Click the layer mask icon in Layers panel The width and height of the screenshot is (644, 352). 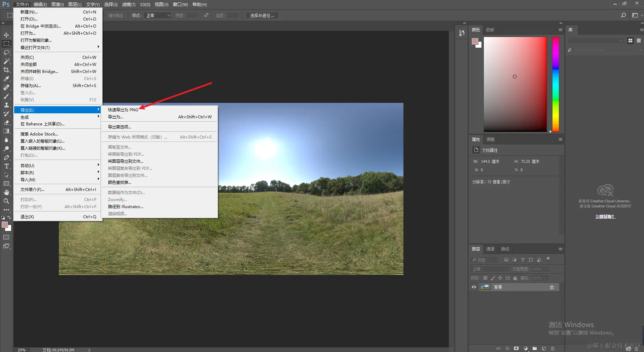tap(516, 348)
